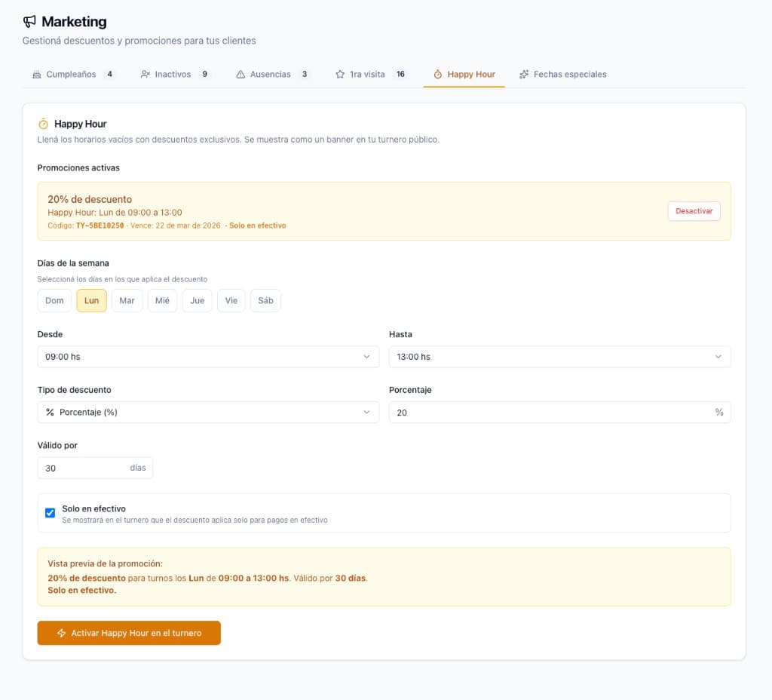
Task: Click the star icon for 1ra visita
Action: [x=340, y=75]
